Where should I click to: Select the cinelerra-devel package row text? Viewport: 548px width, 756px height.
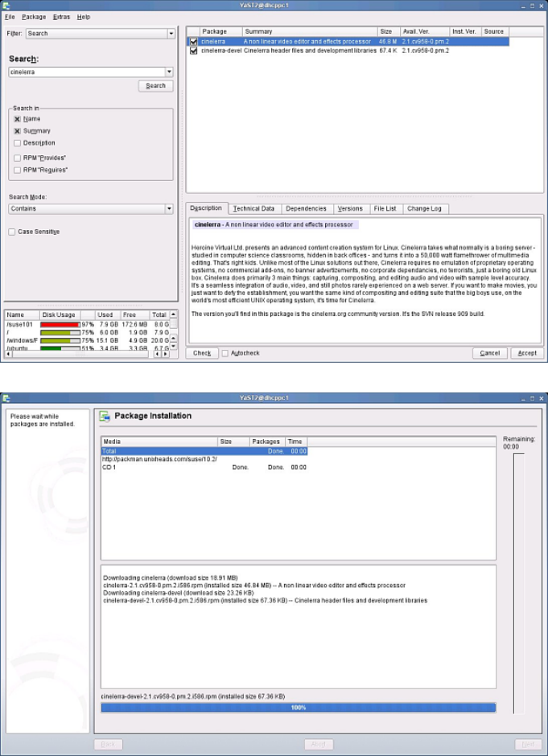(x=221, y=51)
